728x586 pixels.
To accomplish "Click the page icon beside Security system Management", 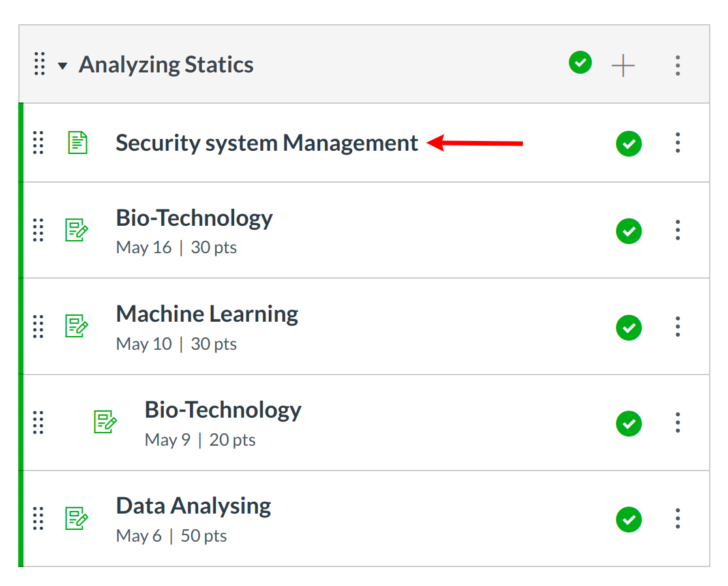I will pyautogui.click(x=78, y=142).
